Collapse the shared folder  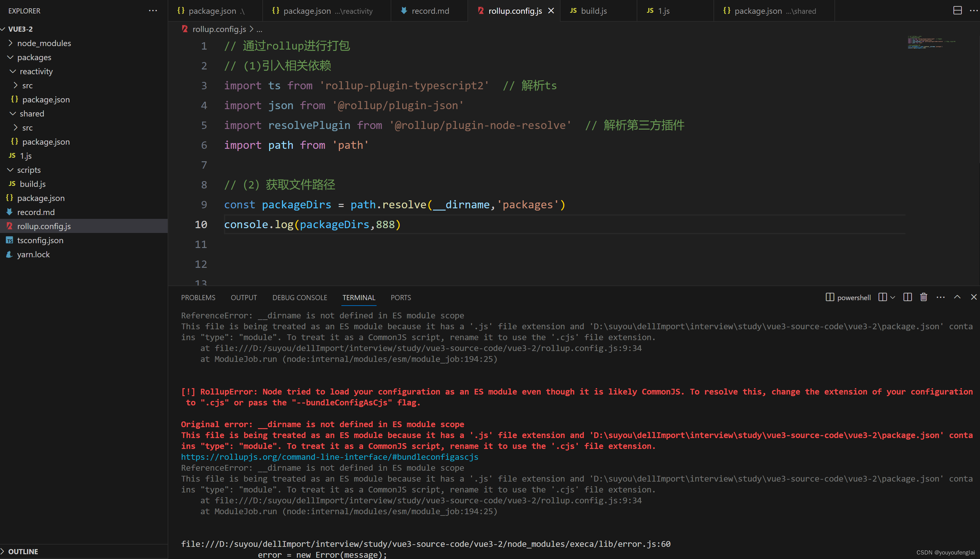pos(13,113)
